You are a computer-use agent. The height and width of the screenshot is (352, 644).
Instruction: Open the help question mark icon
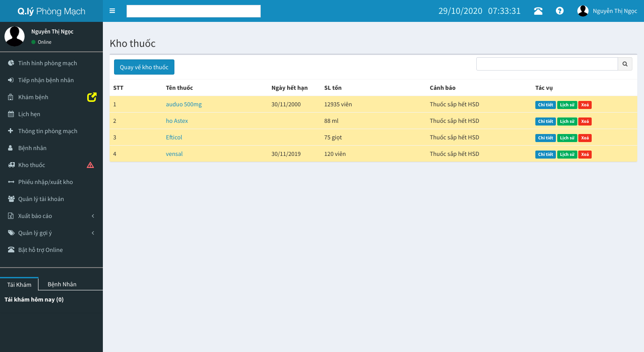559,11
